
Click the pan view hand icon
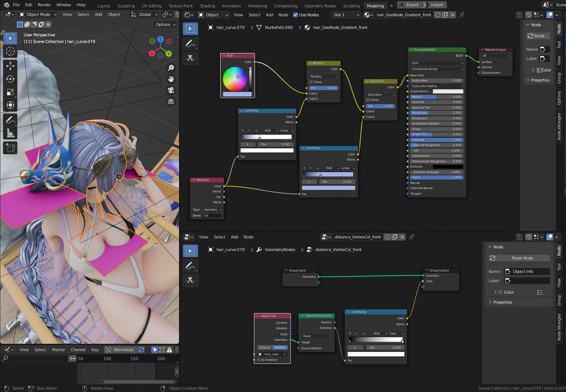[171, 79]
